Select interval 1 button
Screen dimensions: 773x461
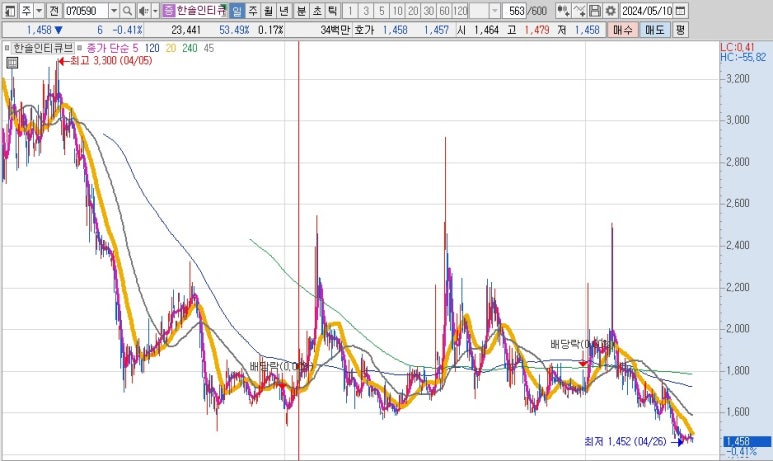coord(350,10)
